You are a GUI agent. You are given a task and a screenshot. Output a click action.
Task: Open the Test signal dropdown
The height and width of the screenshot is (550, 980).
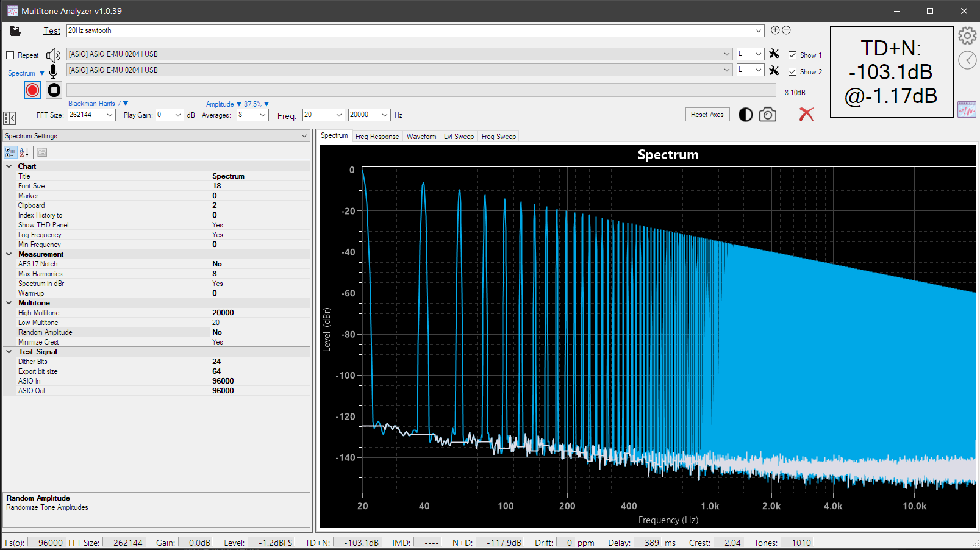pyautogui.click(x=759, y=30)
